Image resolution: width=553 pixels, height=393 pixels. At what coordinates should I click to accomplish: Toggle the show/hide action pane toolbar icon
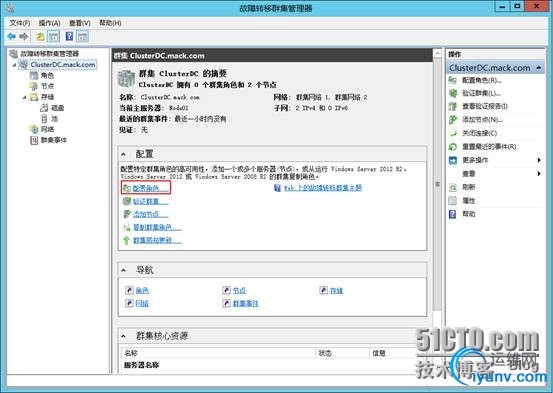(83, 36)
